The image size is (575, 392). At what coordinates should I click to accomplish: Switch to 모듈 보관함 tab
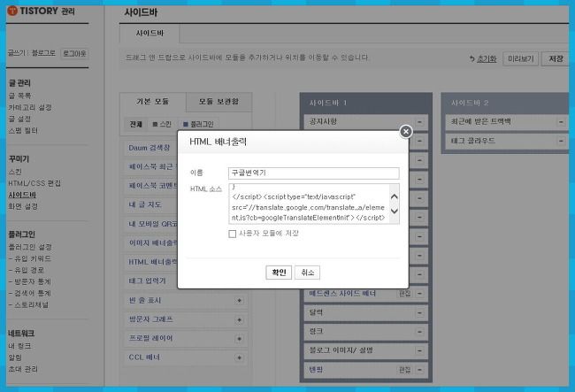(x=218, y=102)
